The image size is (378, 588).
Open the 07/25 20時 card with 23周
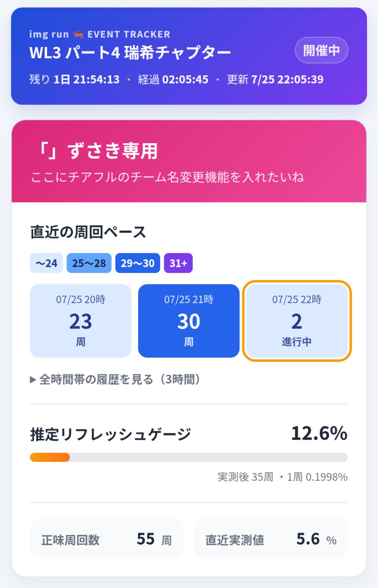click(x=80, y=321)
